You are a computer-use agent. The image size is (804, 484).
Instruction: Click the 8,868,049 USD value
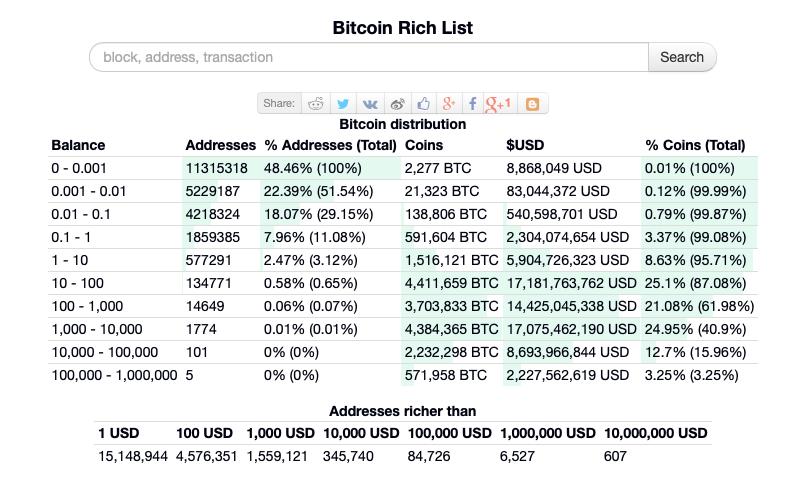554,168
